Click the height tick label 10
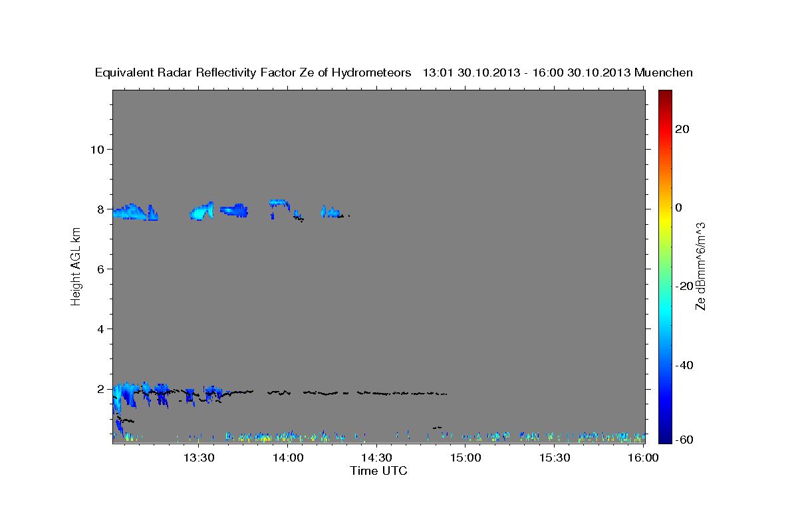The image size is (798, 532). pyautogui.click(x=96, y=149)
